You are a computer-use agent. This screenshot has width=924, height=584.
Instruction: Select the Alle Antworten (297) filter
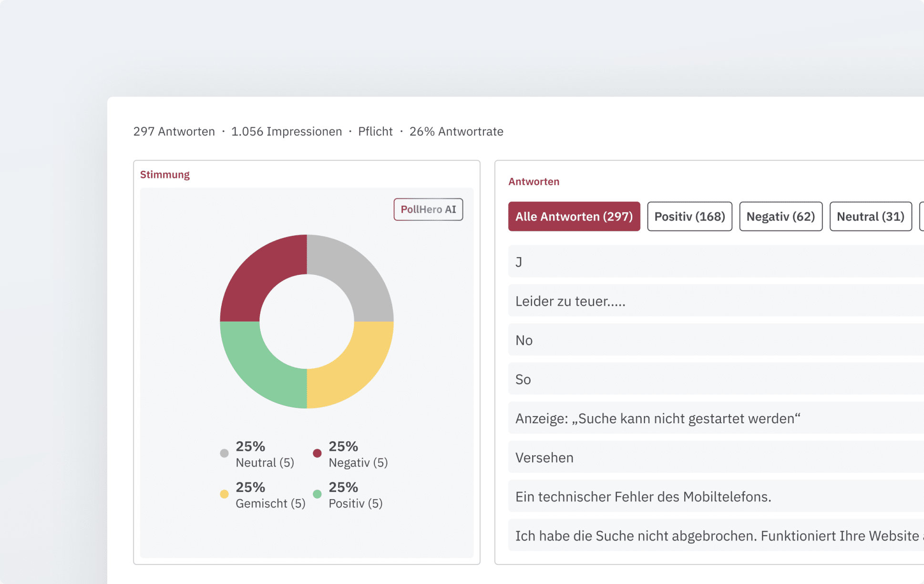tap(574, 217)
